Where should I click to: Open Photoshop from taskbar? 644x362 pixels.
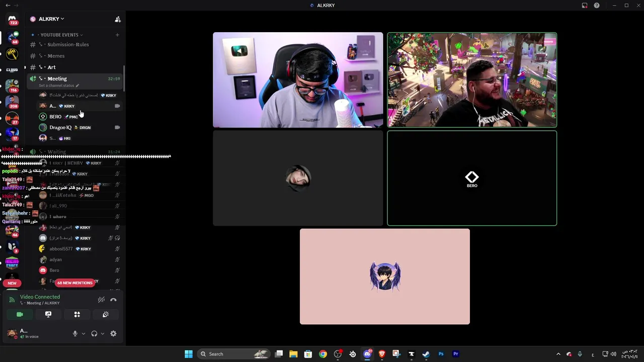[x=441, y=354]
